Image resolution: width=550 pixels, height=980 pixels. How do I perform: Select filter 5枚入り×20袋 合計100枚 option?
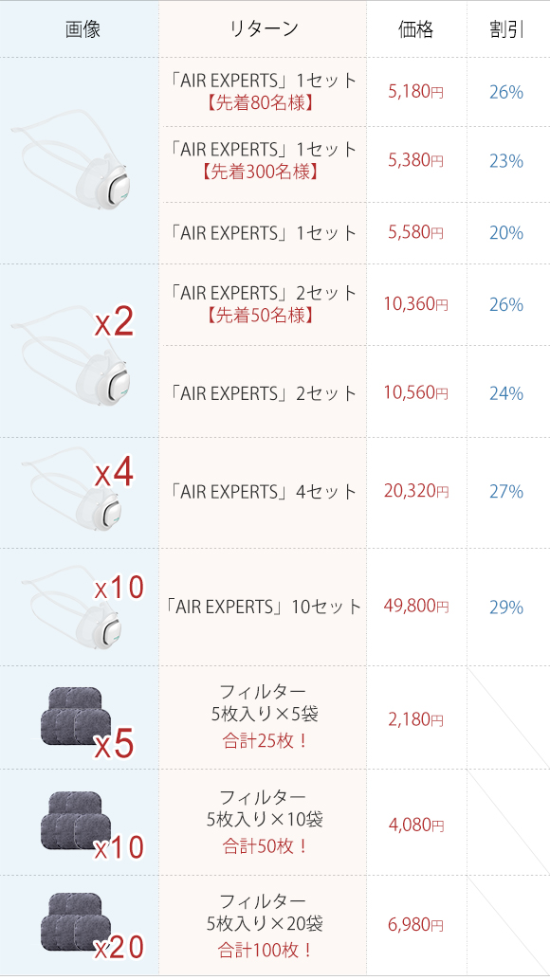coord(263,926)
